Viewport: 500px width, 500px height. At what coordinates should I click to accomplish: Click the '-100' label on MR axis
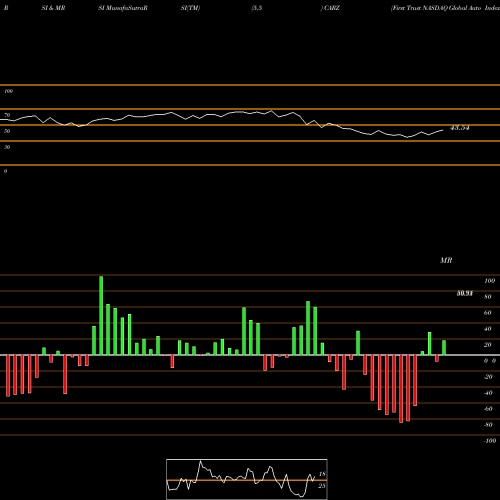point(490,441)
